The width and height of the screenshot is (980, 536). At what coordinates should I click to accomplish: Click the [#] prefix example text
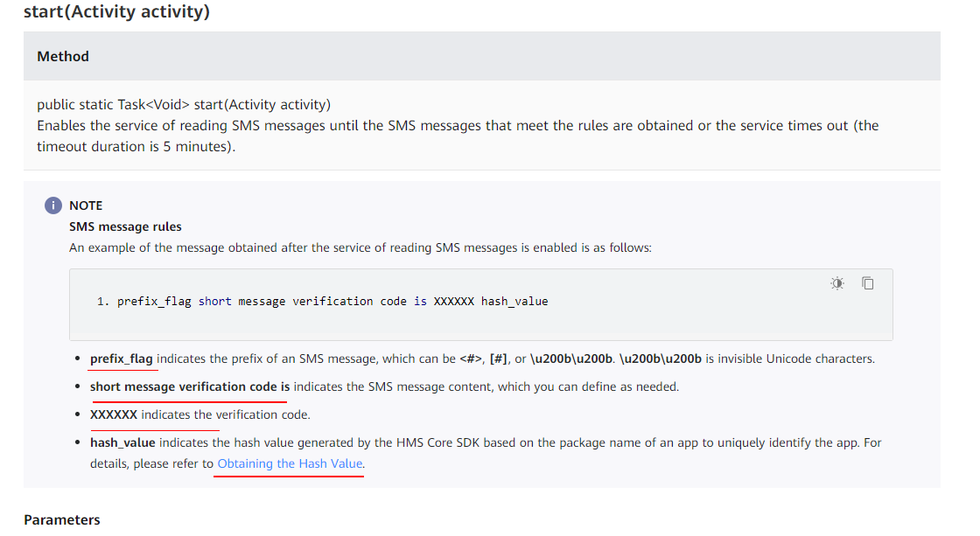(x=503, y=358)
